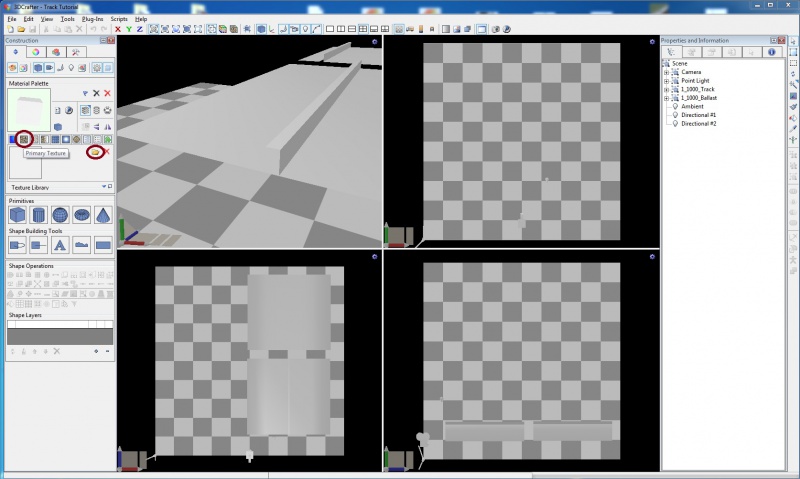Open the File menu
Image resolution: width=800 pixels, height=479 pixels.
12,19
